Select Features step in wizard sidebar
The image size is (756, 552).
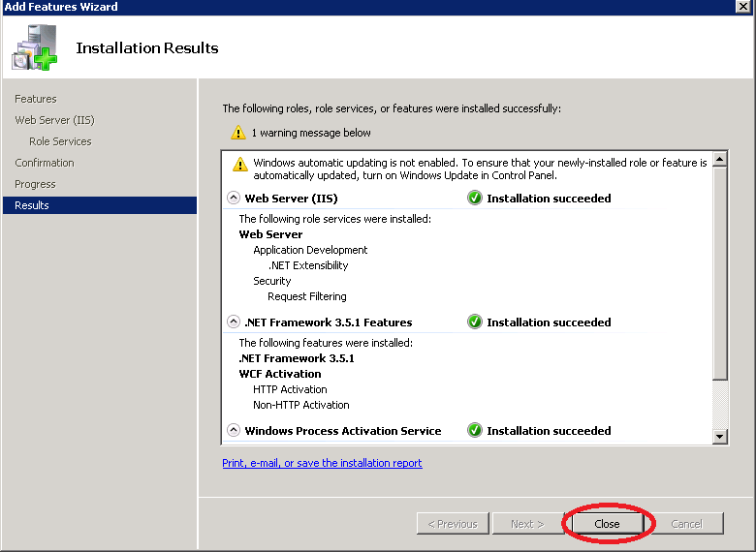[36, 99]
